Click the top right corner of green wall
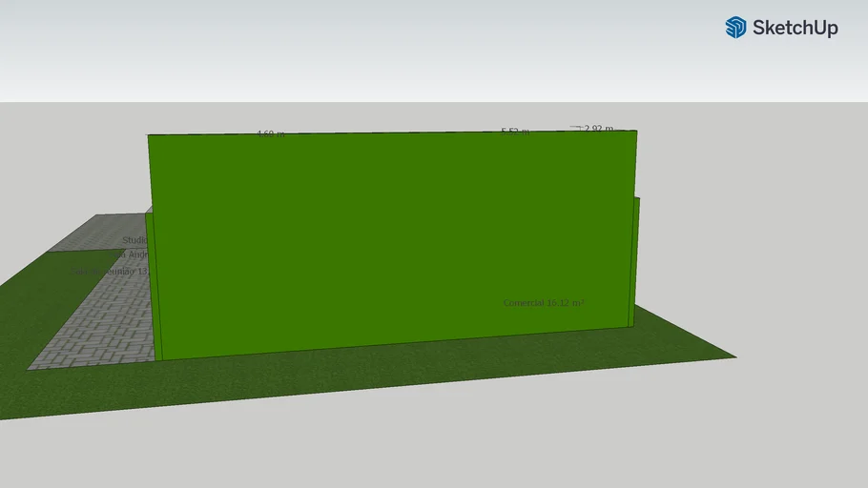The image size is (868, 488). [635, 132]
